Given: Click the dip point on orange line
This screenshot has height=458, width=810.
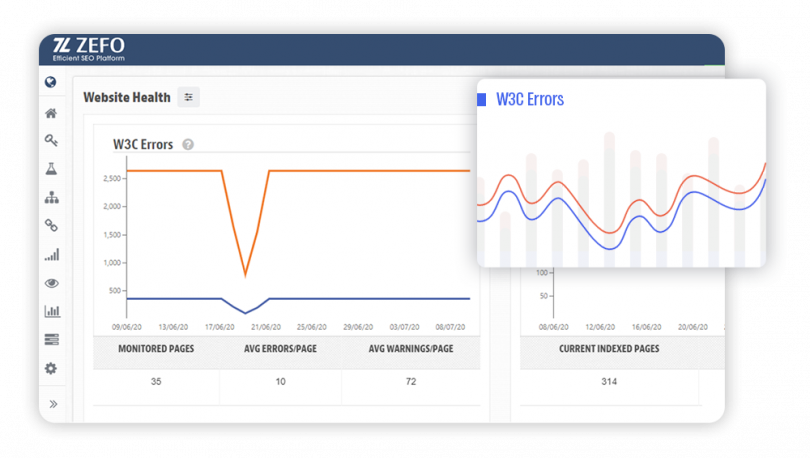Looking at the screenshot, I should (x=245, y=274).
